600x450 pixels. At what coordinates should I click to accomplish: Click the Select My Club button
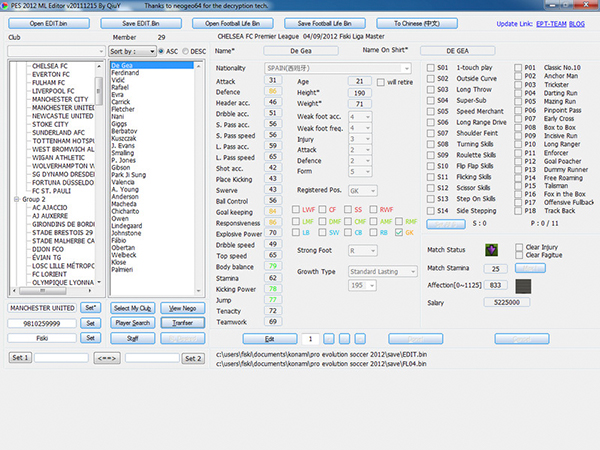pos(133,308)
